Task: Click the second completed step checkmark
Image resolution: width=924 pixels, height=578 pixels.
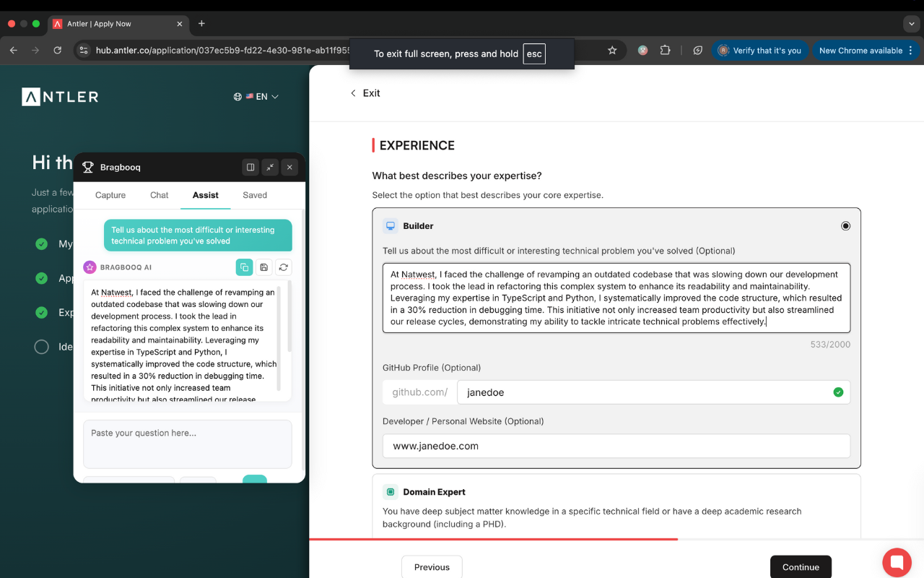Action: point(42,278)
